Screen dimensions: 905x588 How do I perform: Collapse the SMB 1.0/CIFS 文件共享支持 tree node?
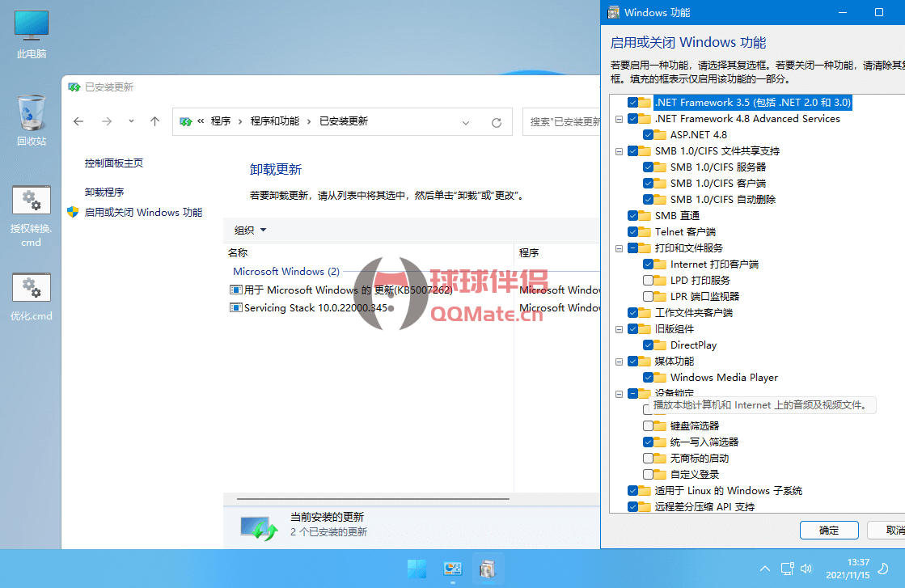click(x=620, y=151)
